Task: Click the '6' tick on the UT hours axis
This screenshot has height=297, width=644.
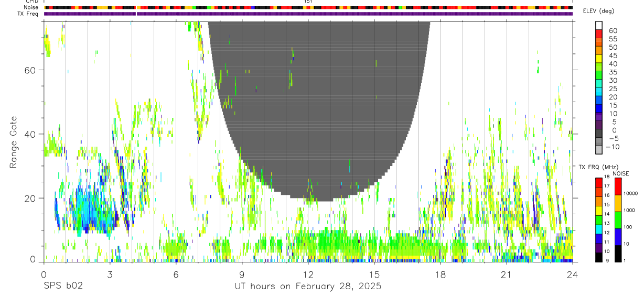Action: point(176,275)
